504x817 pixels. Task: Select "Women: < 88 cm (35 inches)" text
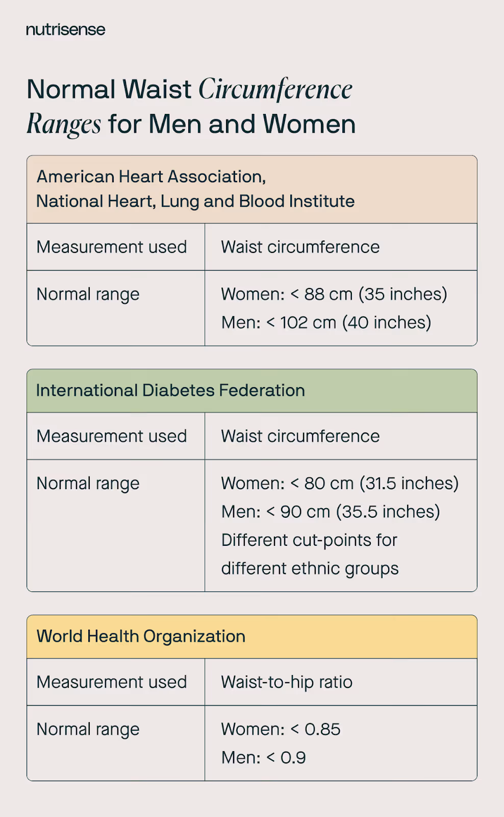point(334,294)
